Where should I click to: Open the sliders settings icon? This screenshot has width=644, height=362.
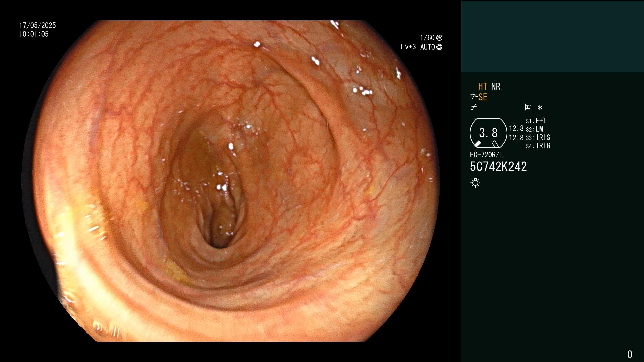click(529, 107)
